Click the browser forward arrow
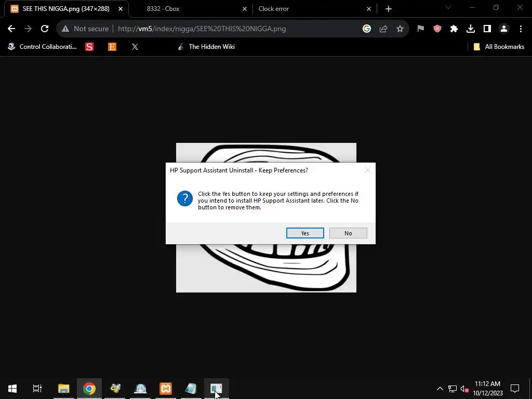Viewport: 532px width, 399px height. 28,29
